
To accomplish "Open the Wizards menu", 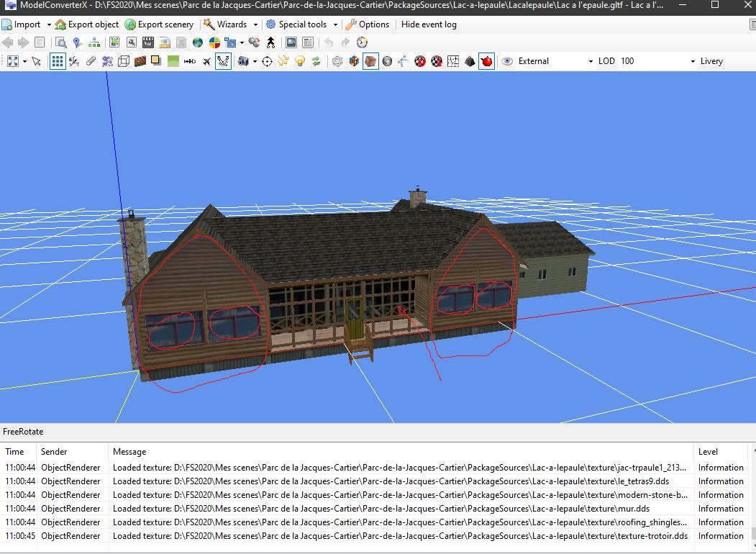I will click(x=225, y=24).
